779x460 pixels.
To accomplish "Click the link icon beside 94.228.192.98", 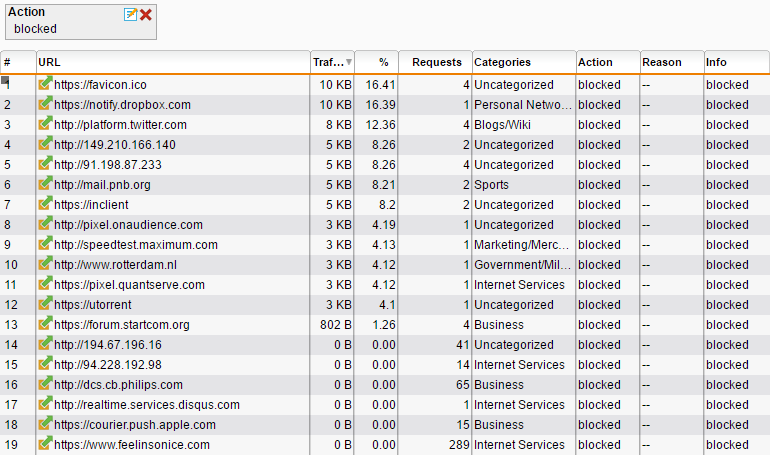I will point(45,364).
